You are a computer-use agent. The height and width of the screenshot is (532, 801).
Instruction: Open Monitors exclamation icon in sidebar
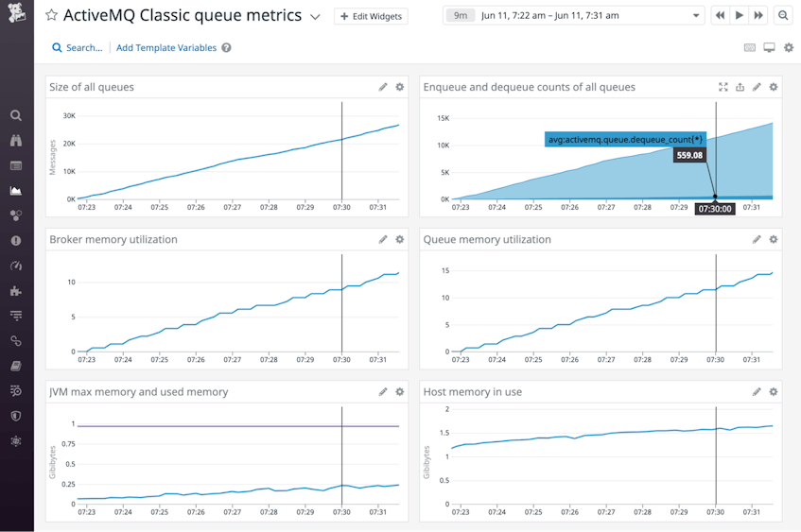[x=16, y=240]
